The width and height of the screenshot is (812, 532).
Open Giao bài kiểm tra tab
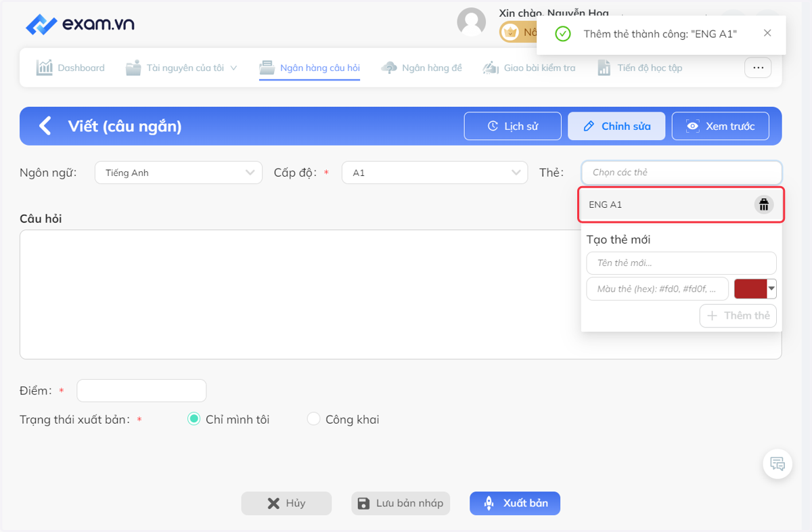(528, 68)
